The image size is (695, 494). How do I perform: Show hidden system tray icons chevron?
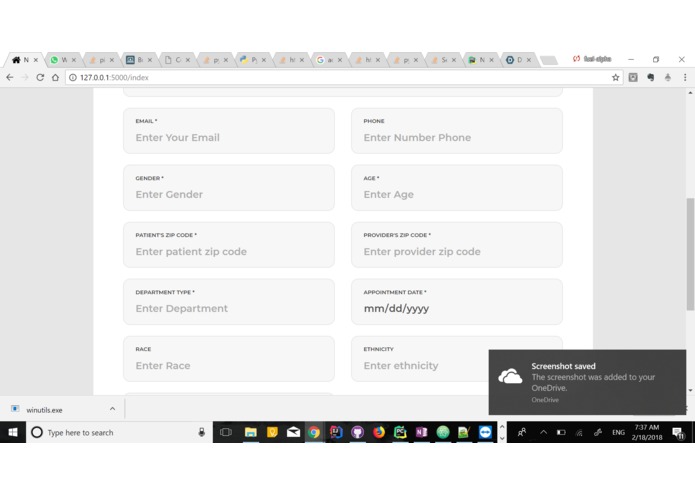pos(543,432)
